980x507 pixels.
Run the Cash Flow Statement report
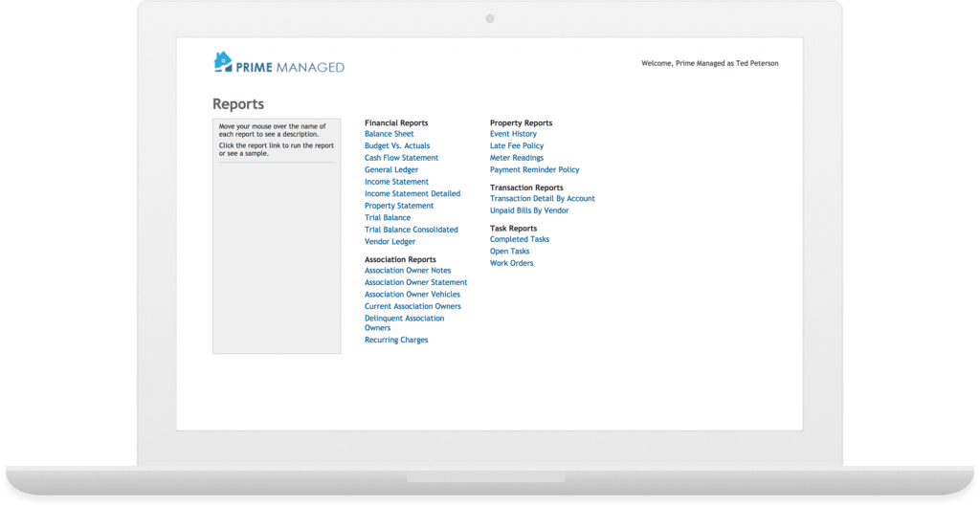(x=402, y=157)
